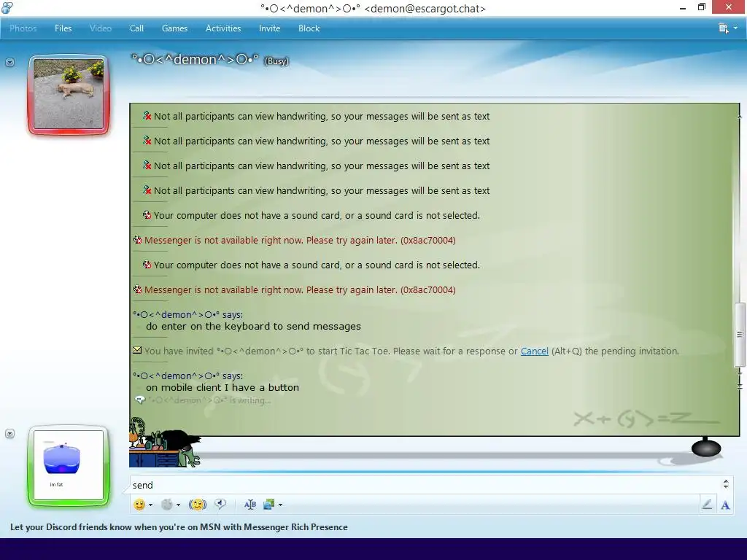Click the Discord Rich Presence banner text
This screenshot has width=747, height=560.
click(x=179, y=527)
